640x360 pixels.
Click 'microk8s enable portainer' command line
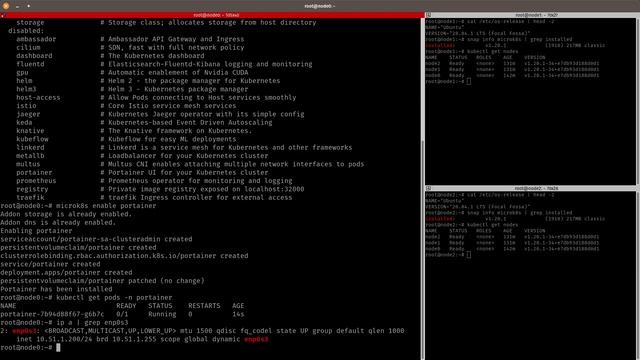106,206
